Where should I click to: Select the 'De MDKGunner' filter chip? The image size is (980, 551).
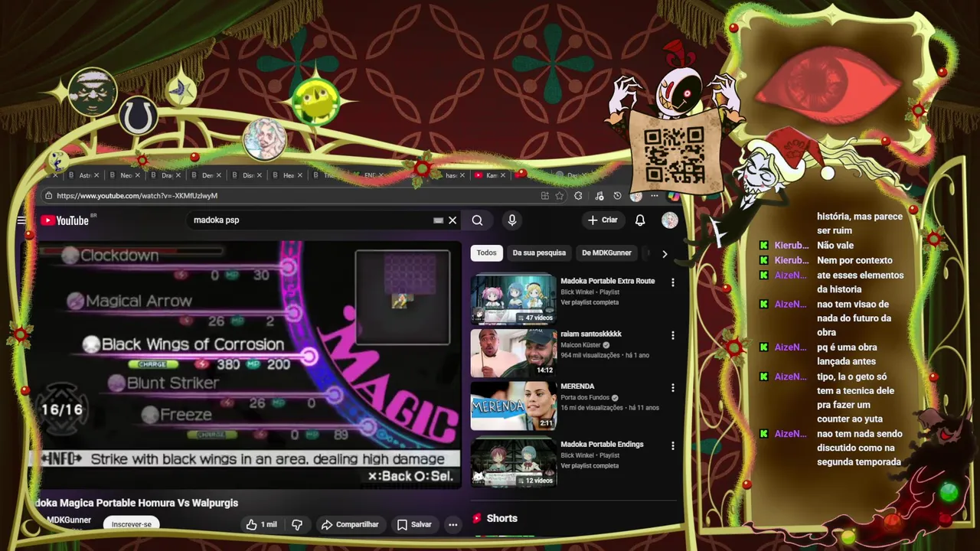point(606,253)
